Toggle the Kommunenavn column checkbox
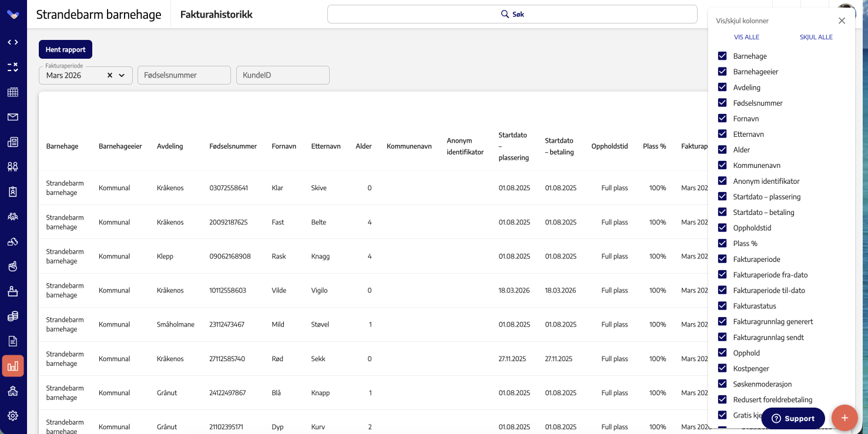Image resolution: width=868 pixels, height=434 pixels. click(x=722, y=165)
